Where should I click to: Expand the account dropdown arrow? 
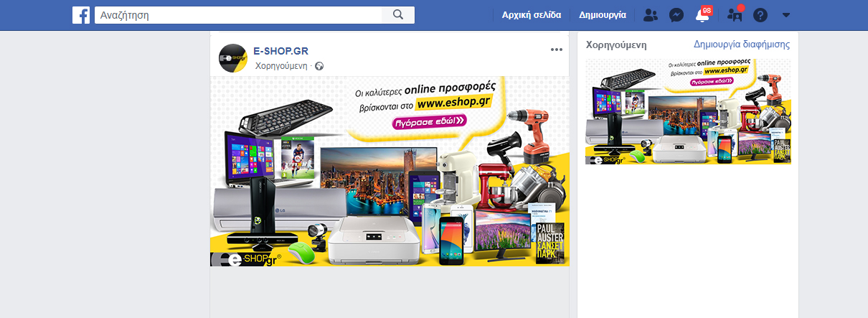click(786, 15)
